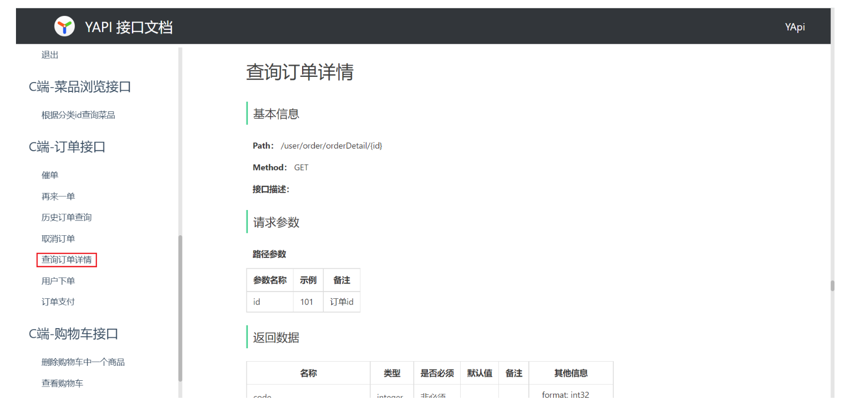Open 根据分类id查询菜品 in sidebar
Viewport: 868px width, 420px height.
coord(78,115)
